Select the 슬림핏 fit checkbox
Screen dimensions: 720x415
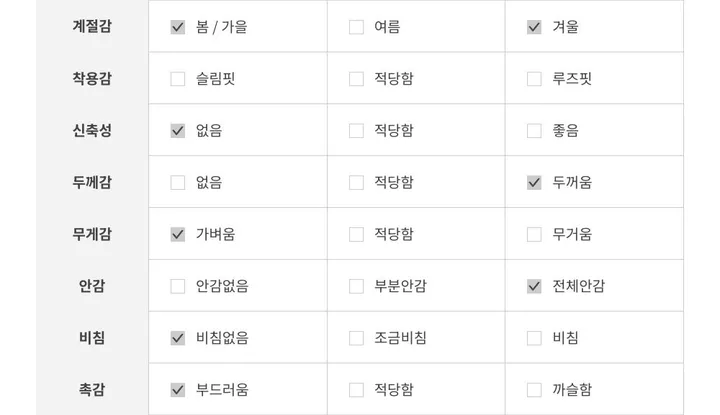(x=178, y=79)
